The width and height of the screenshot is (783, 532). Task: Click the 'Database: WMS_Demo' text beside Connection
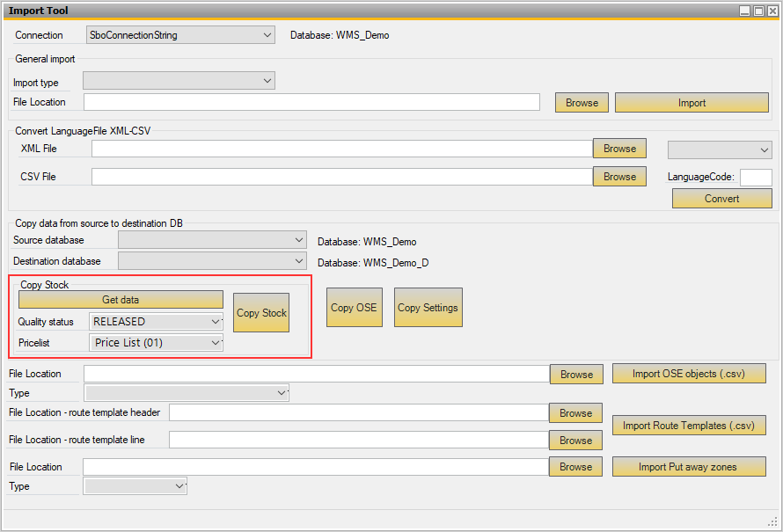click(x=340, y=35)
